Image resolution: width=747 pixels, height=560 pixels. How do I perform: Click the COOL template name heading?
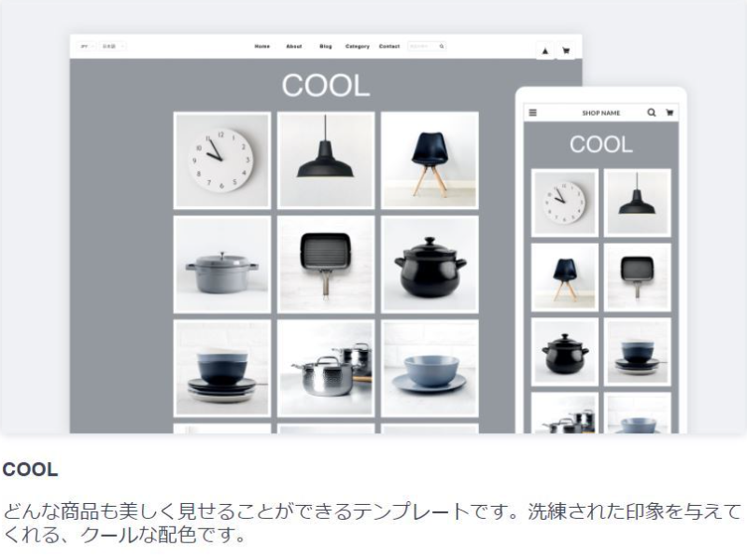tap(30, 470)
